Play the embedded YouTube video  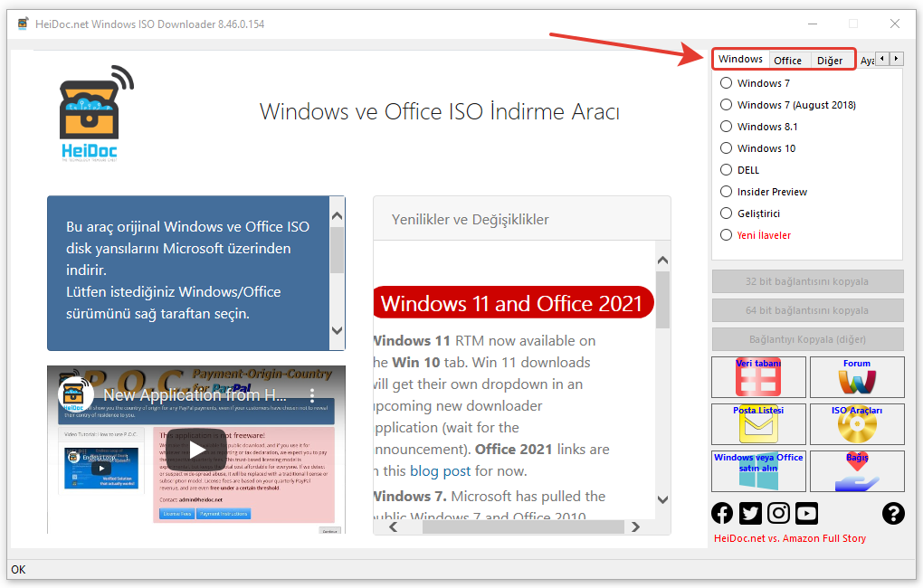[196, 450]
